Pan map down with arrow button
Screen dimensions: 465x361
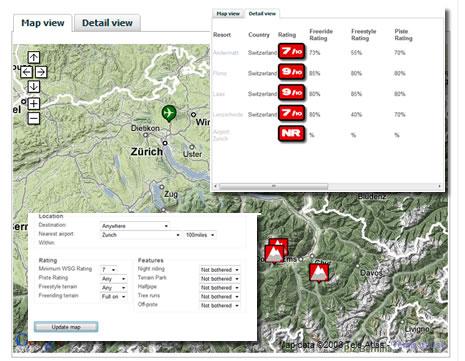click(33, 86)
